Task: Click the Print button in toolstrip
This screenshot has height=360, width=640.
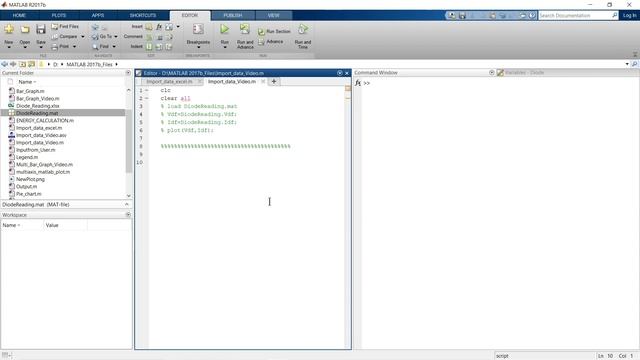Action: [x=60, y=47]
